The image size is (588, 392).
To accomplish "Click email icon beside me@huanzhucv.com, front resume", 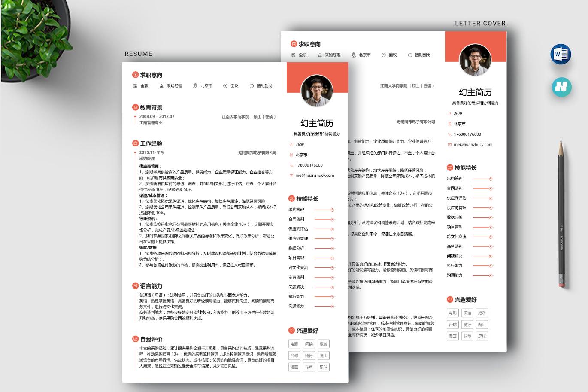I will pos(291,176).
